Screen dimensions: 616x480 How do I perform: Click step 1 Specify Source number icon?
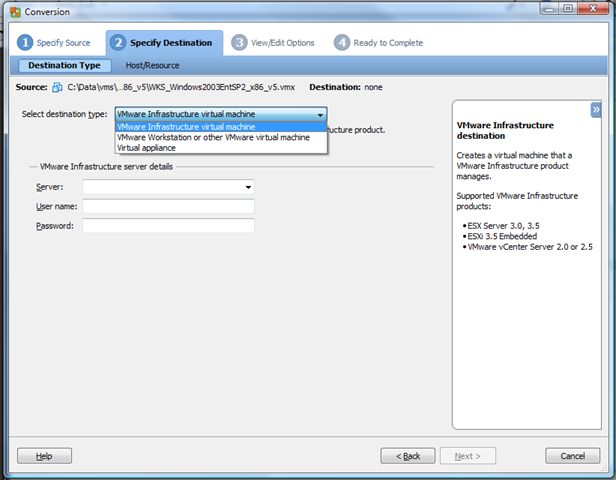pos(25,43)
